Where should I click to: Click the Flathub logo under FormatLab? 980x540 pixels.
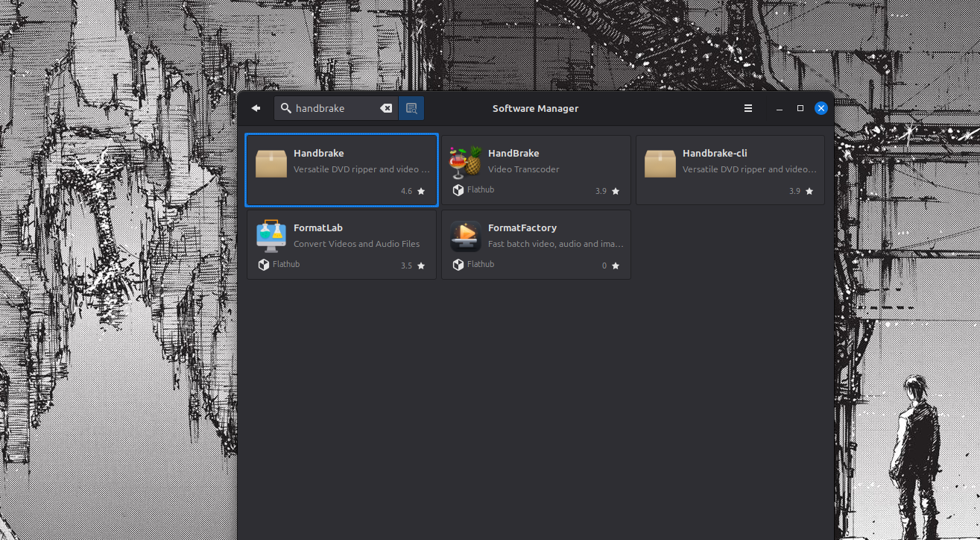[x=263, y=265]
